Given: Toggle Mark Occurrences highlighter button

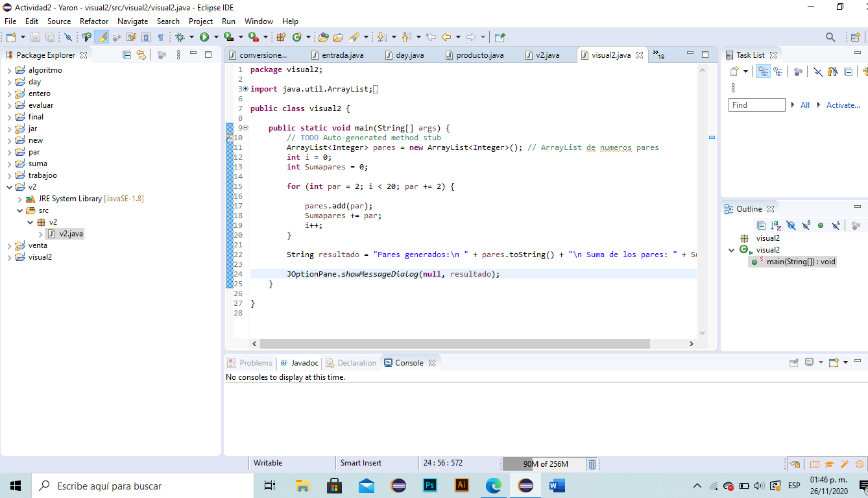Looking at the screenshot, I should click(102, 38).
